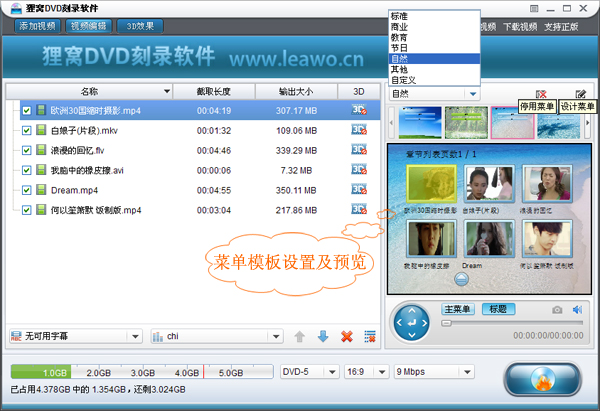Viewport: 600px width, 411px height.
Task: Click the left arrow on navigation pad
Action: point(399,323)
